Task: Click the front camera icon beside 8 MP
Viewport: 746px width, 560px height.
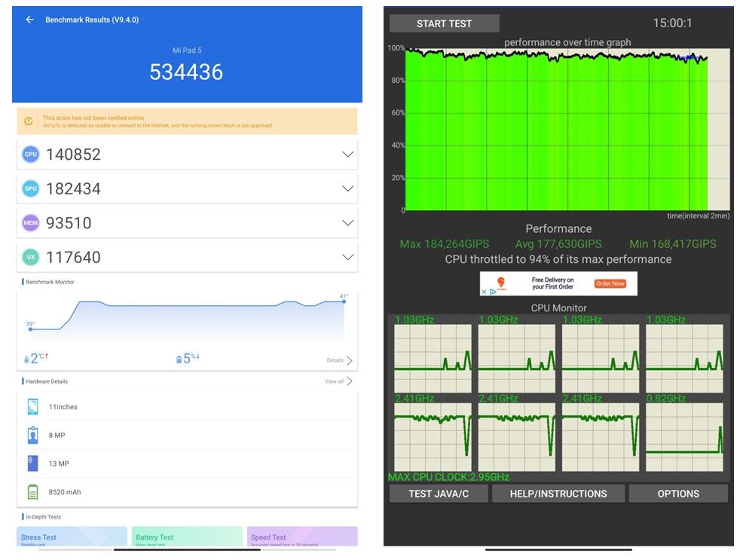Action: point(32,435)
